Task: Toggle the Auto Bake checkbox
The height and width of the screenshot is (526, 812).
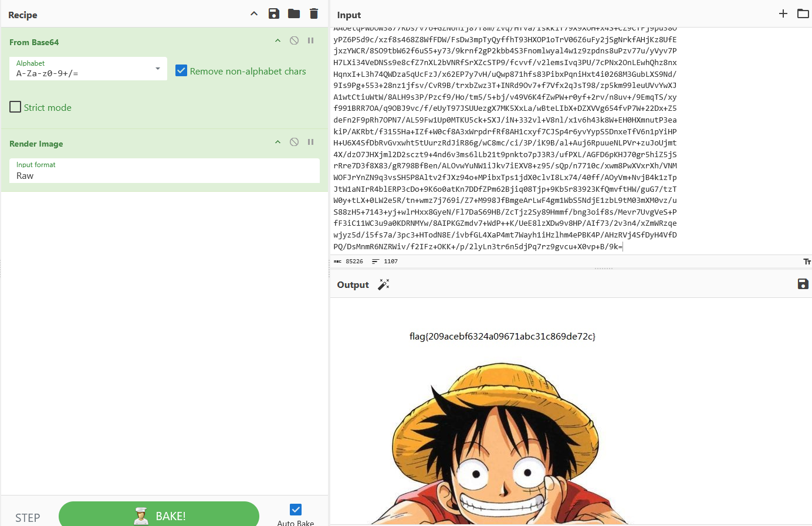Action: pyautogui.click(x=296, y=510)
